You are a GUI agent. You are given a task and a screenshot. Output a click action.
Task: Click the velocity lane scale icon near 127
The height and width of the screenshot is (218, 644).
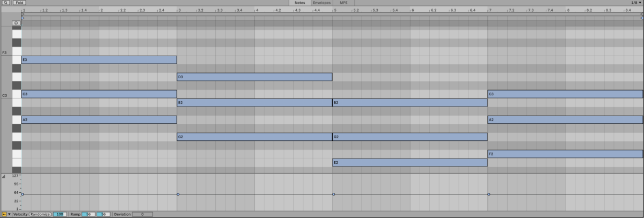tap(4, 176)
